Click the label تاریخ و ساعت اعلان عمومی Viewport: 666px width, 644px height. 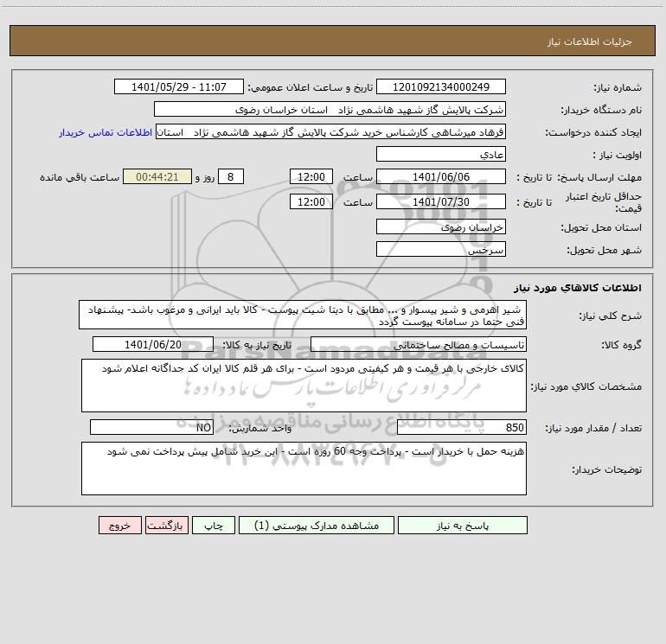click(x=311, y=87)
